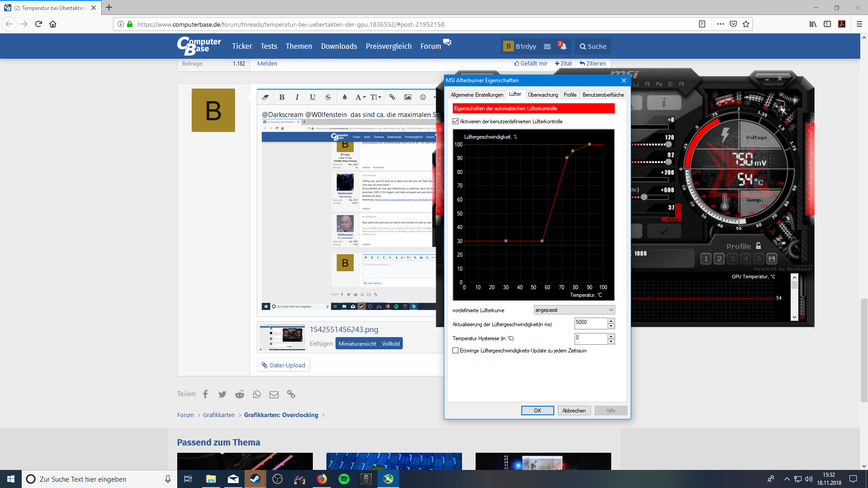Toggle the Afterburner profile lock icon
Screen dimensions: 868x488
coord(758,246)
